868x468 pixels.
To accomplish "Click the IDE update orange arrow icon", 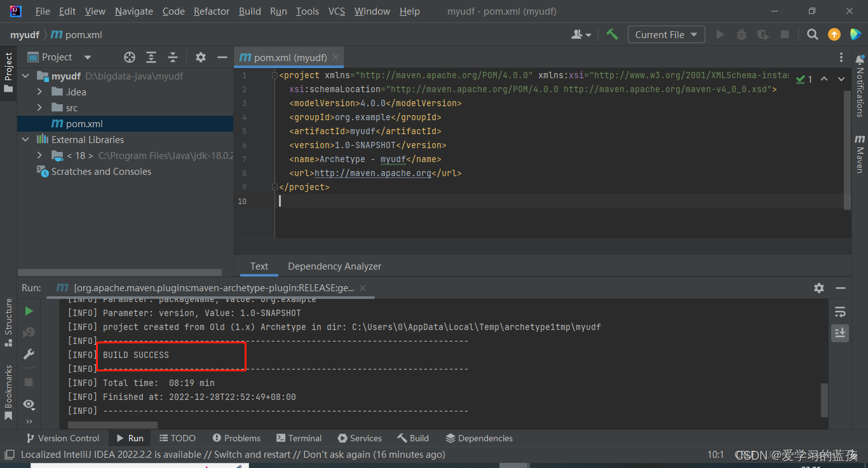I will (834, 34).
